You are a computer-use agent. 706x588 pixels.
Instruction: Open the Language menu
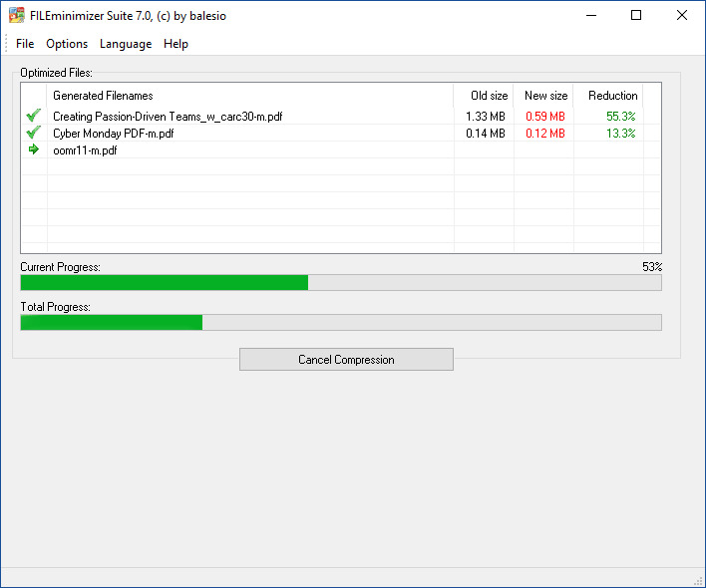(x=126, y=44)
